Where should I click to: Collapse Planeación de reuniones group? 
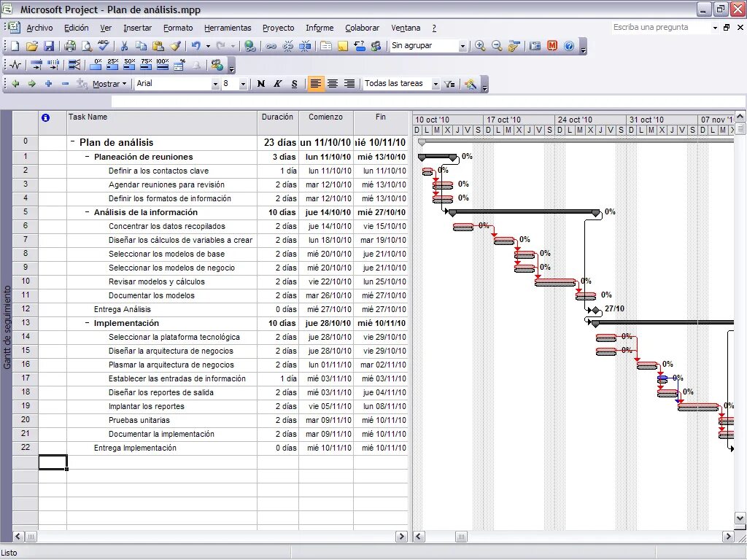pyautogui.click(x=88, y=156)
